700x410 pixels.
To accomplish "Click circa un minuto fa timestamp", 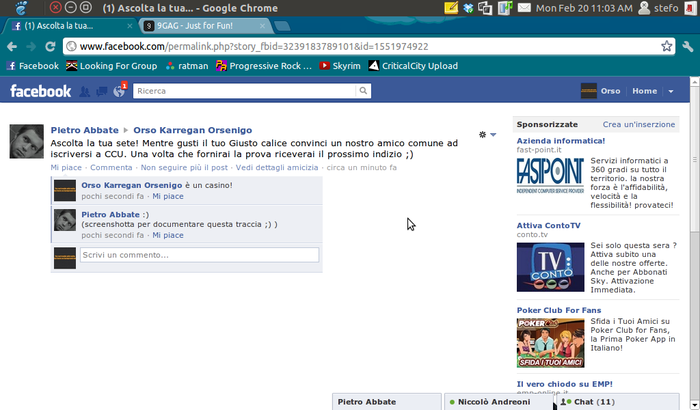I will [x=362, y=167].
